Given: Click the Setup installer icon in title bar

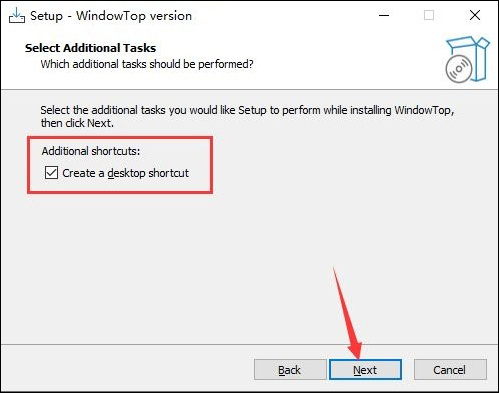Looking at the screenshot, I should pos(17,15).
